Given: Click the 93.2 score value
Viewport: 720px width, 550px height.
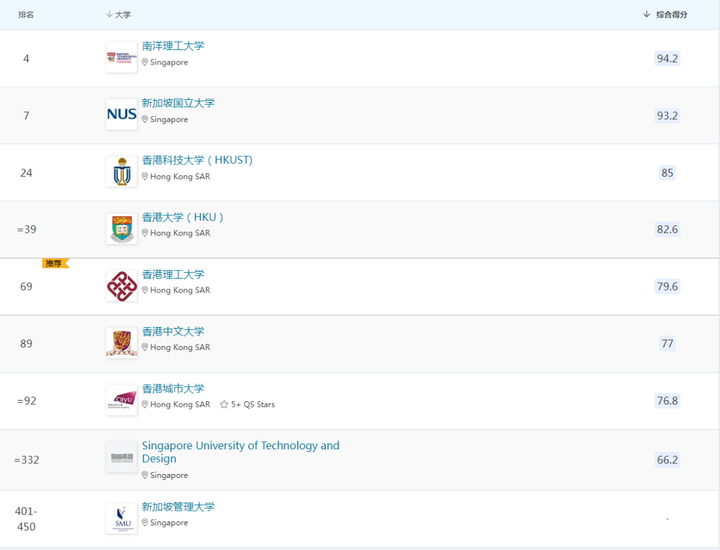Looking at the screenshot, I should (x=667, y=115).
